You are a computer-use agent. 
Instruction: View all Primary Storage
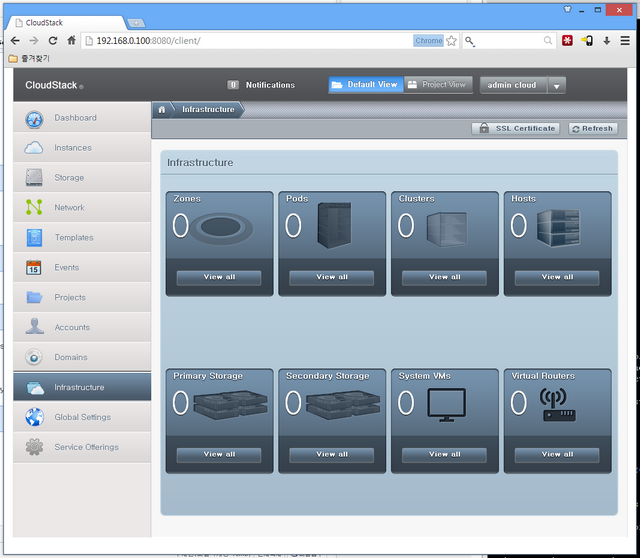(219, 454)
